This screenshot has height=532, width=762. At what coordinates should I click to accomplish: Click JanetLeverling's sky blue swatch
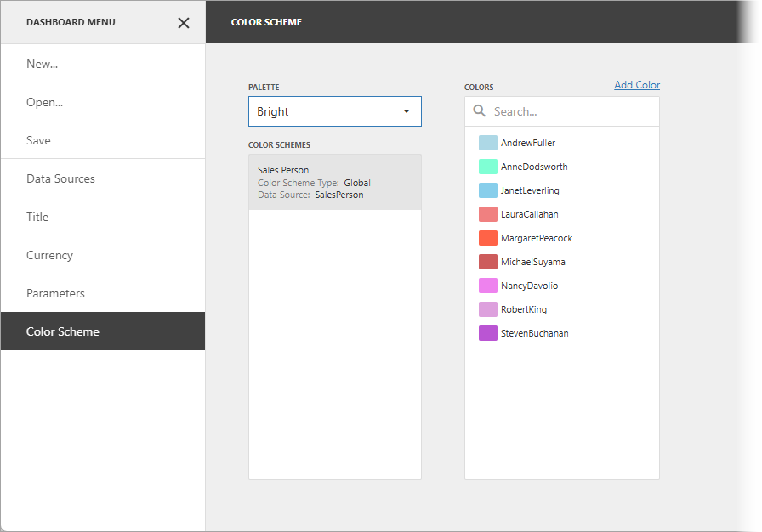488,190
